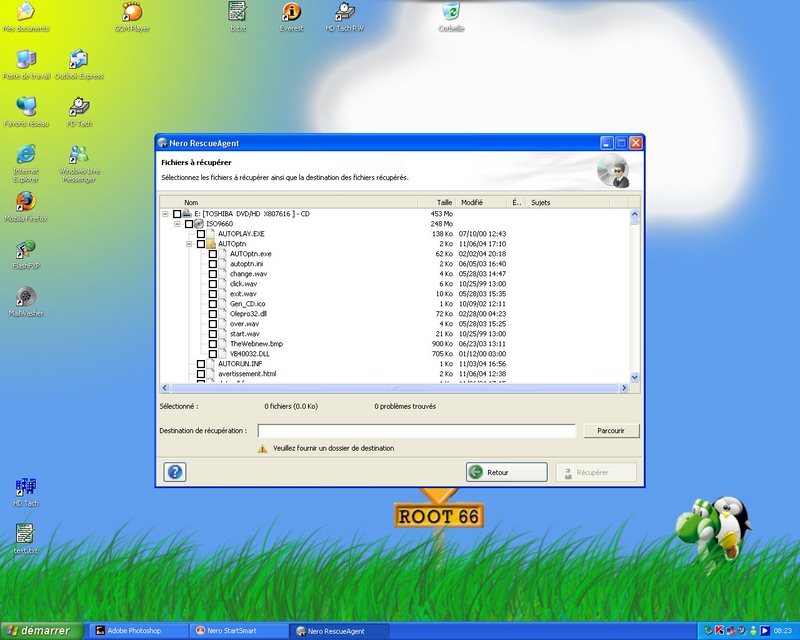This screenshot has height=640, width=800.
Task: Check the autoptn.ini checkbox
Action: [x=213, y=264]
